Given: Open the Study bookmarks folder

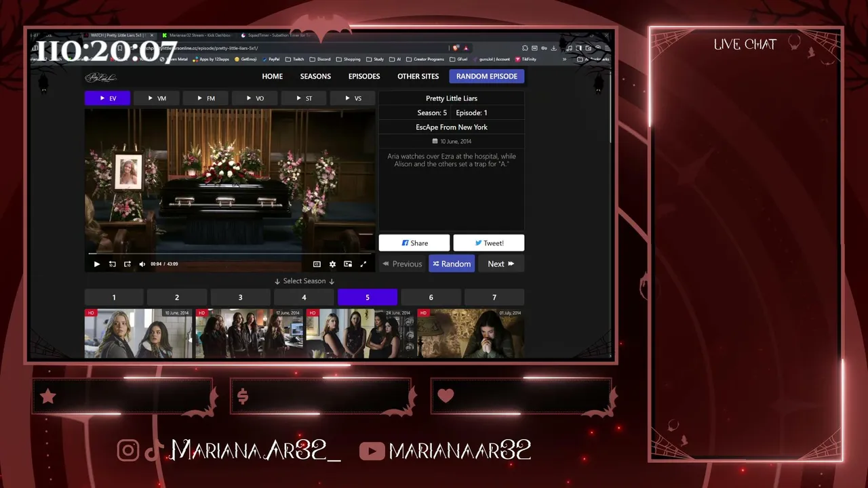Looking at the screenshot, I should (x=376, y=60).
